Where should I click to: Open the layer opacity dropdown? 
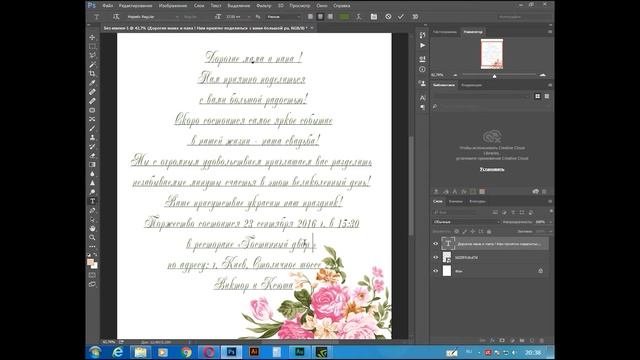point(550,222)
